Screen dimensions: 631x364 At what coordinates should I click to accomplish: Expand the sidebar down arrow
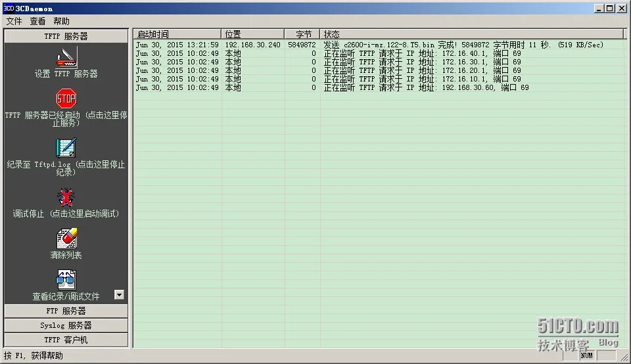pyautogui.click(x=119, y=295)
